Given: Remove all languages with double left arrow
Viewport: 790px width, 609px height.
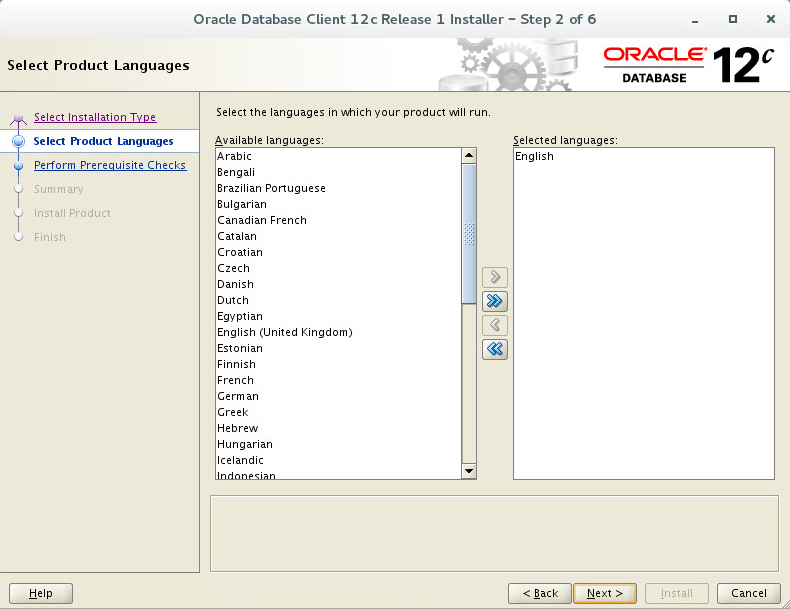Looking at the screenshot, I should point(495,349).
